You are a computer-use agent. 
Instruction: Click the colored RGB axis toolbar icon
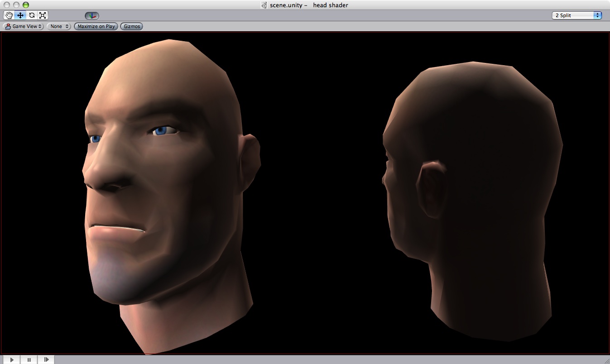coord(91,15)
